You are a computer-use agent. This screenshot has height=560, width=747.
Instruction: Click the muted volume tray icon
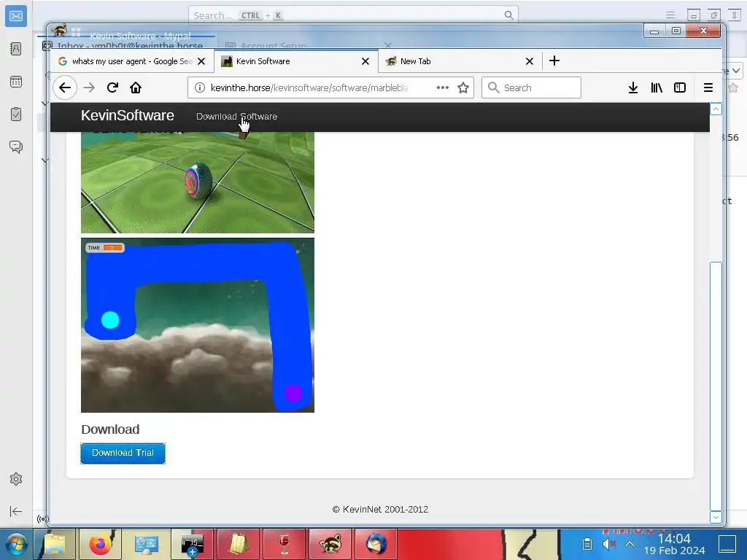pyautogui.click(x=608, y=544)
